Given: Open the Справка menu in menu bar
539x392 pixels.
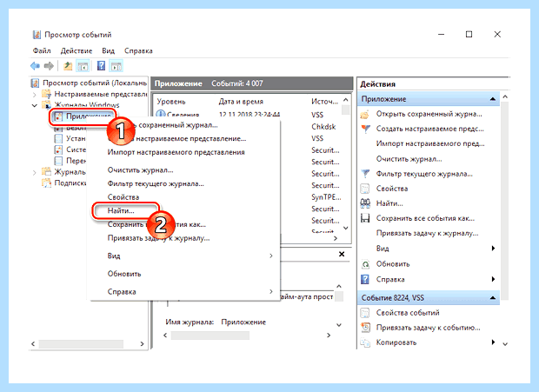Looking at the screenshot, I should 138,50.
